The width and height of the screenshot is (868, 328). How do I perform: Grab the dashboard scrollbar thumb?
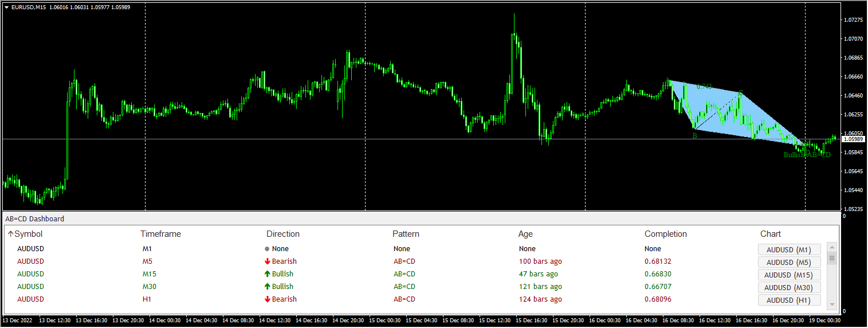click(832, 257)
